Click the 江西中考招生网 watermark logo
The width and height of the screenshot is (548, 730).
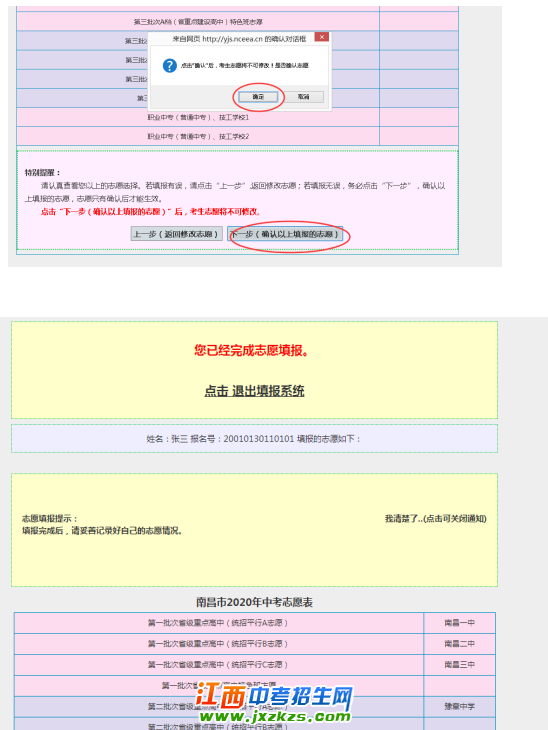tap(275, 696)
